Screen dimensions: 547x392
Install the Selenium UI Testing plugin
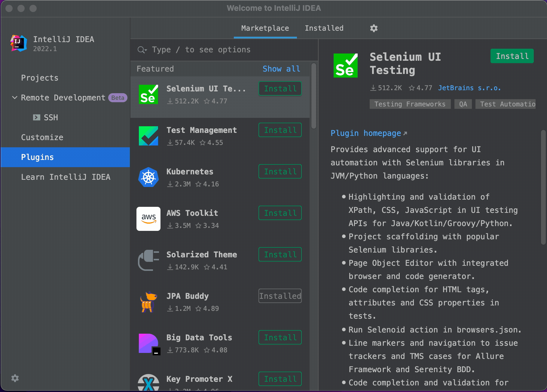pyautogui.click(x=512, y=56)
